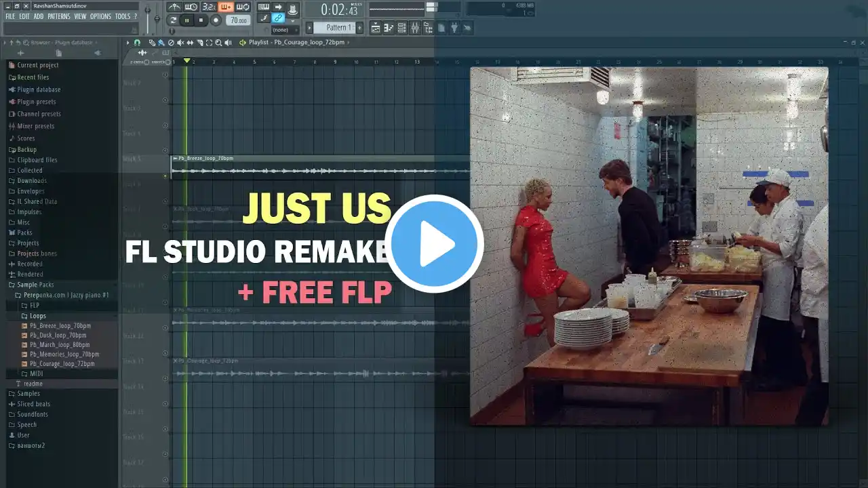This screenshot has height=488, width=868.
Task: Click the playhead marker on the ruler
Action: tap(187, 61)
